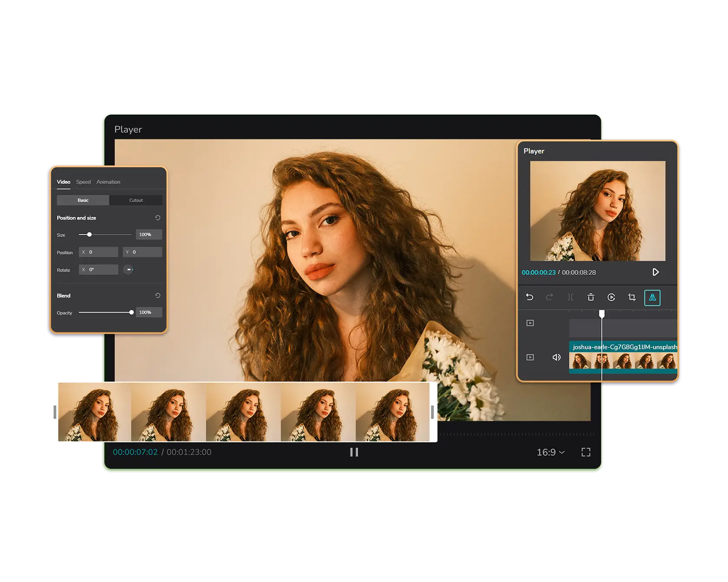Mute the joshua-earle clip track audio
Screen dimensions: 728x582
point(556,357)
